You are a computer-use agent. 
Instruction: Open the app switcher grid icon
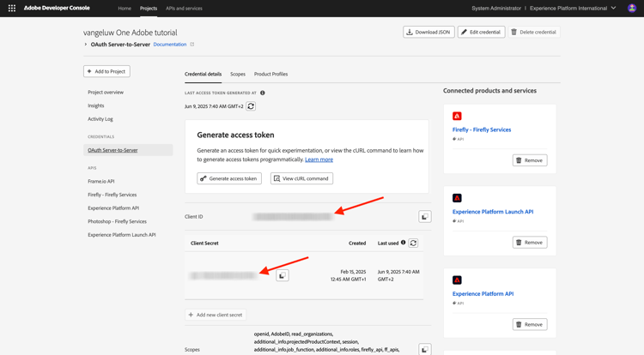12,9
